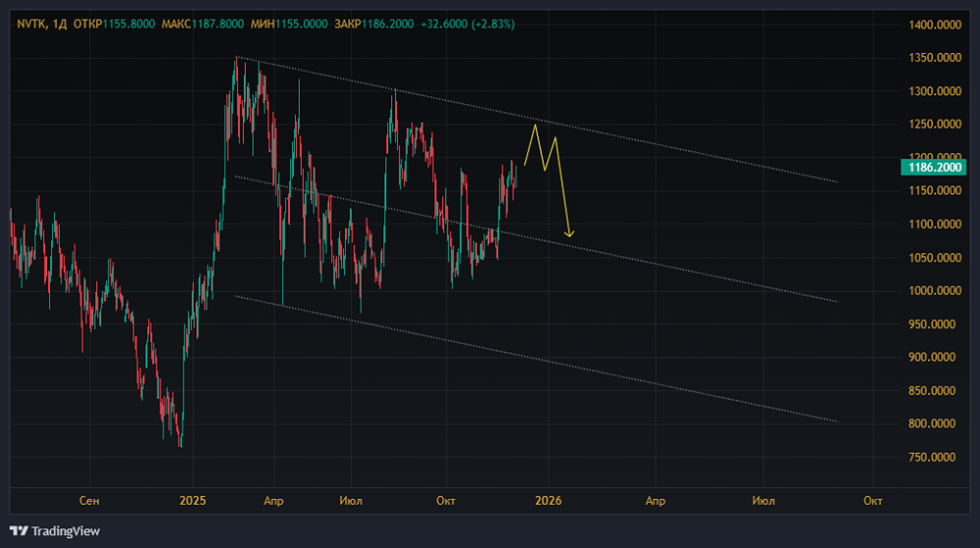Open the TradingView text link

pyautogui.click(x=57, y=530)
